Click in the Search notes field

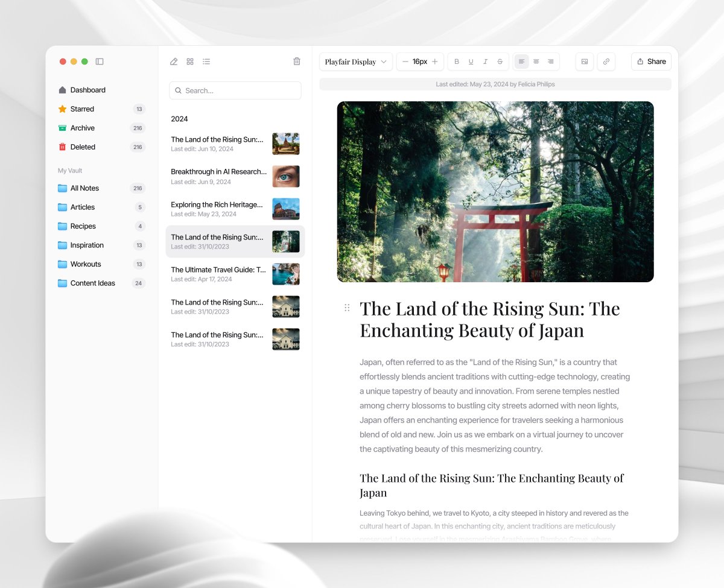(x=235, y=90)
